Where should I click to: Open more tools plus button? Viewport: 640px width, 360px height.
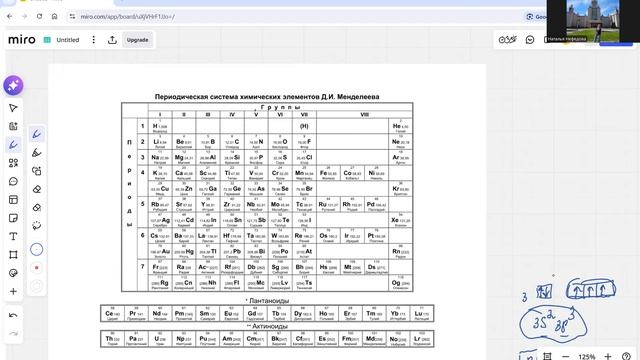13,291
